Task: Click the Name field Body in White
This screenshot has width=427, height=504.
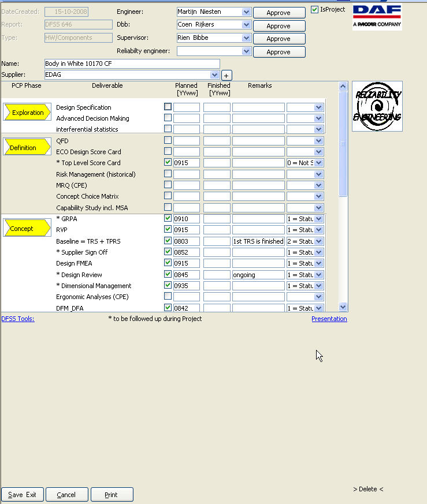Action: click(132, 64)
